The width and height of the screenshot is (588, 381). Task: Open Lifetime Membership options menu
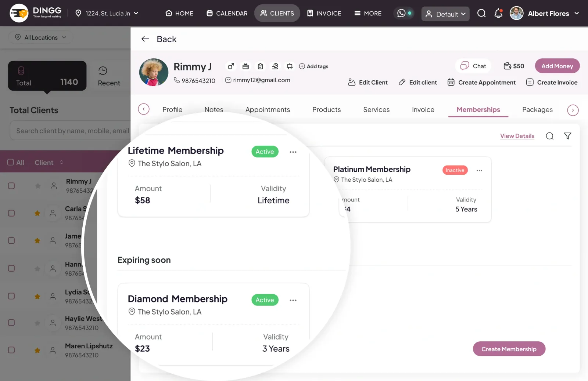click(293, 152)
